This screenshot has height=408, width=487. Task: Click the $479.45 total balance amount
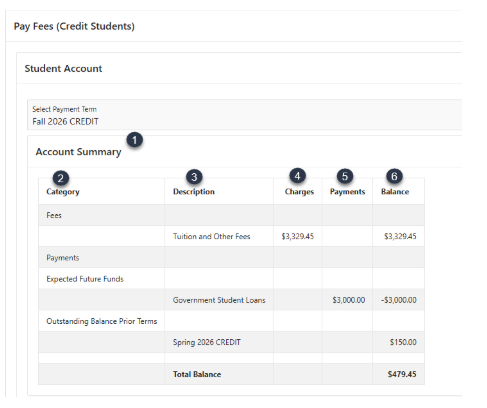coord(402,374)
